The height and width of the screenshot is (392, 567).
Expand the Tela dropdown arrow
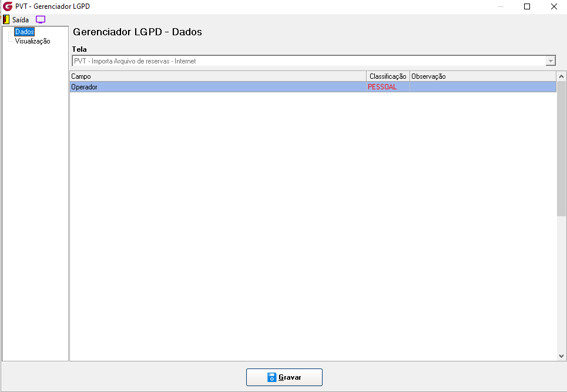pos(551,61)
